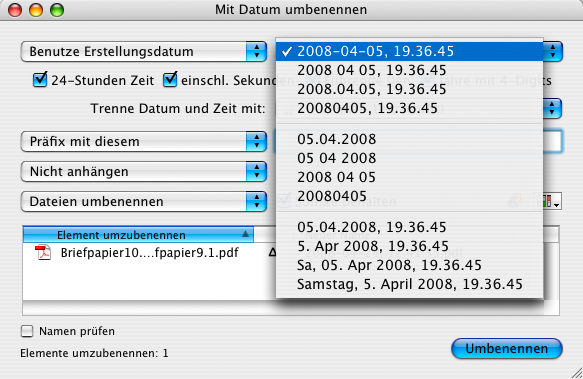The height and width of the screenshot is (379, 583).
Task: Open the Dateien umbenennen dropdown
Action: (x=144, y=202)
